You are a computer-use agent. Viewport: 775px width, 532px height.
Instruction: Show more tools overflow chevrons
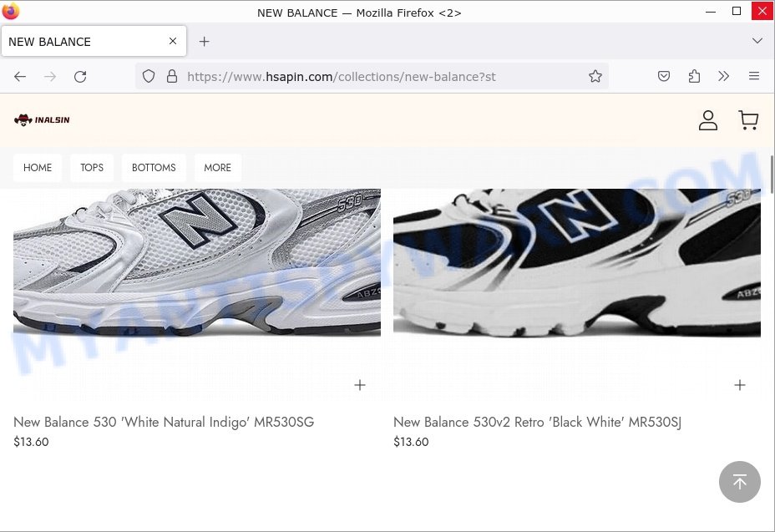pos(723,76)
